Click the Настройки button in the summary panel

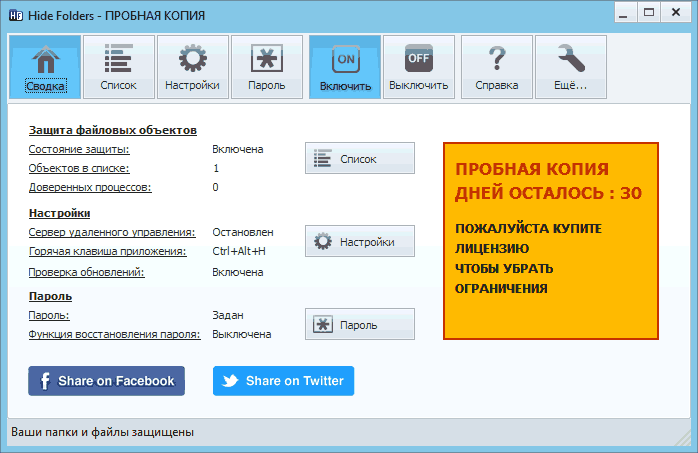[360, 241]
